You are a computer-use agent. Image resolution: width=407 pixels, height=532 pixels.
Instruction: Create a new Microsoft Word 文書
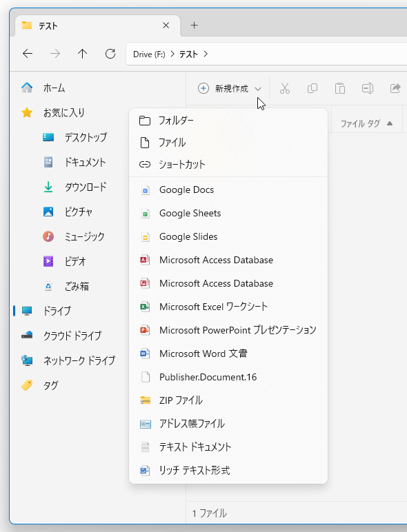coord(228,354)
